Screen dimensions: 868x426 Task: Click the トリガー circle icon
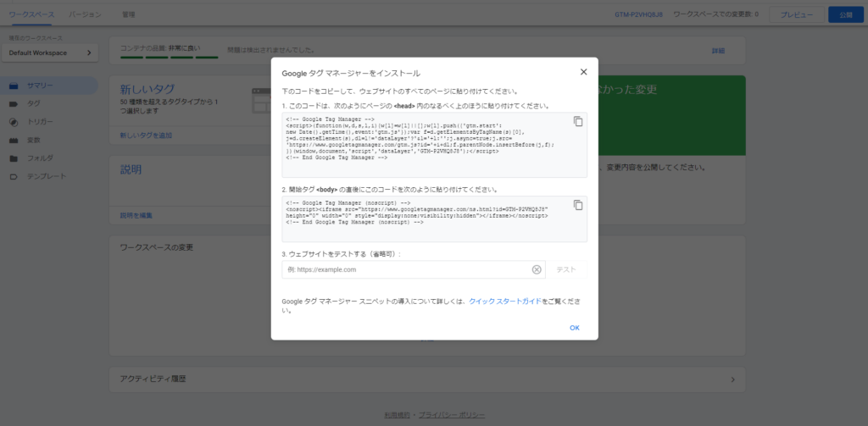point(14,122)
